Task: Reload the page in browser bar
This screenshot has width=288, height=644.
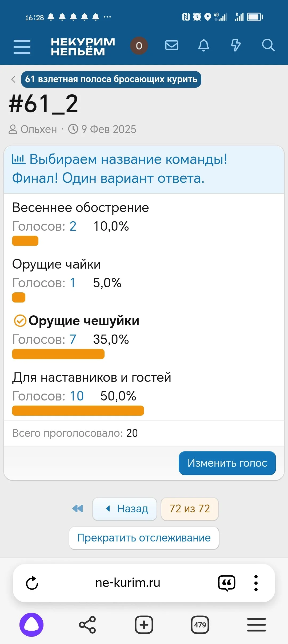Action: (32, 583)
